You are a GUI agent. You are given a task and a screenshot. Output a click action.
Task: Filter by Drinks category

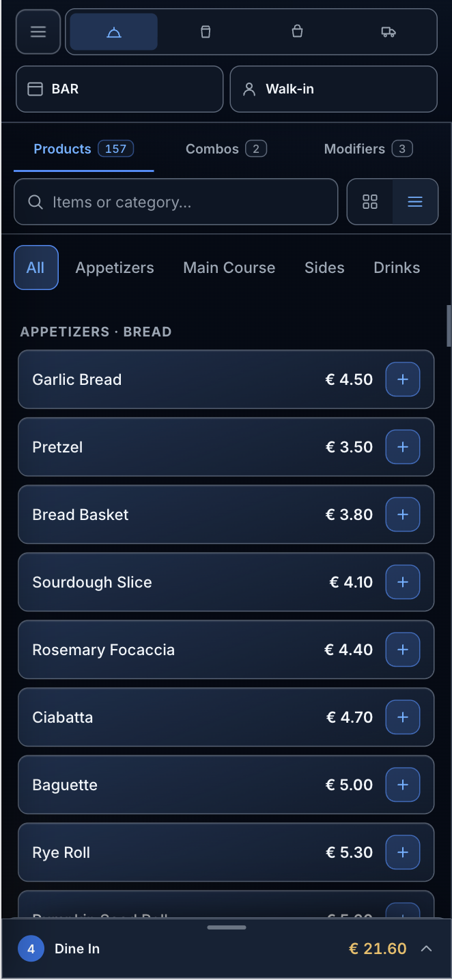click(x=397, y=268)
